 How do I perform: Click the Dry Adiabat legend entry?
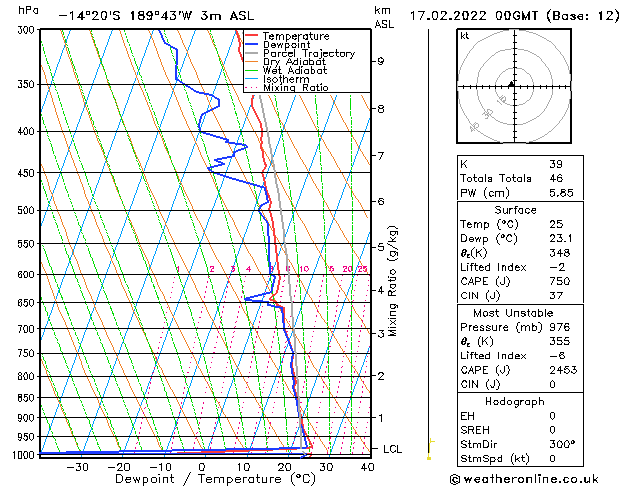tap(294, 62)
